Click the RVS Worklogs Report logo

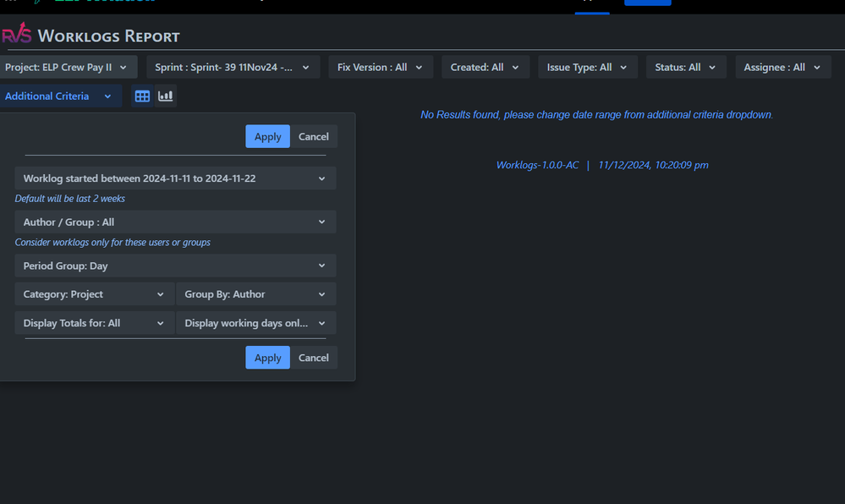point(15,35)
